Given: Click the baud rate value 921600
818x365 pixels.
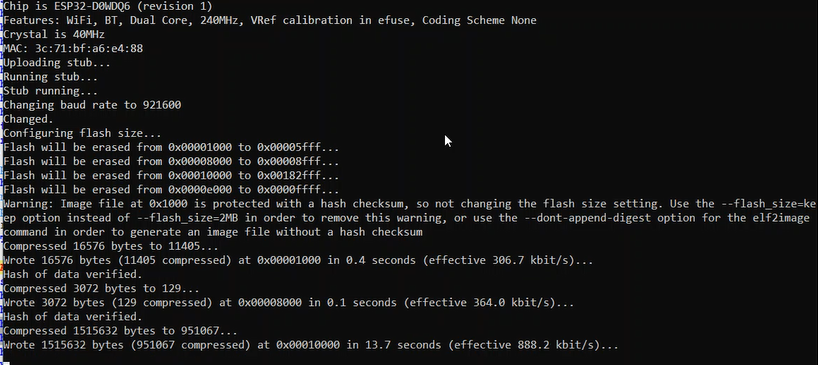Looking at the screenshot, I should (x=162, y=105).
